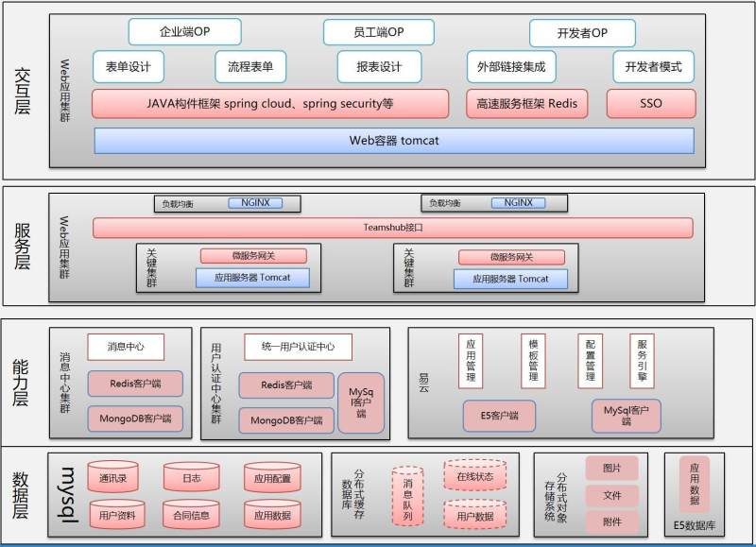The width and height of the screenshot is (756, 547).
Task: Select the Web容器 tomcat bar
Action: pos(394,141)
